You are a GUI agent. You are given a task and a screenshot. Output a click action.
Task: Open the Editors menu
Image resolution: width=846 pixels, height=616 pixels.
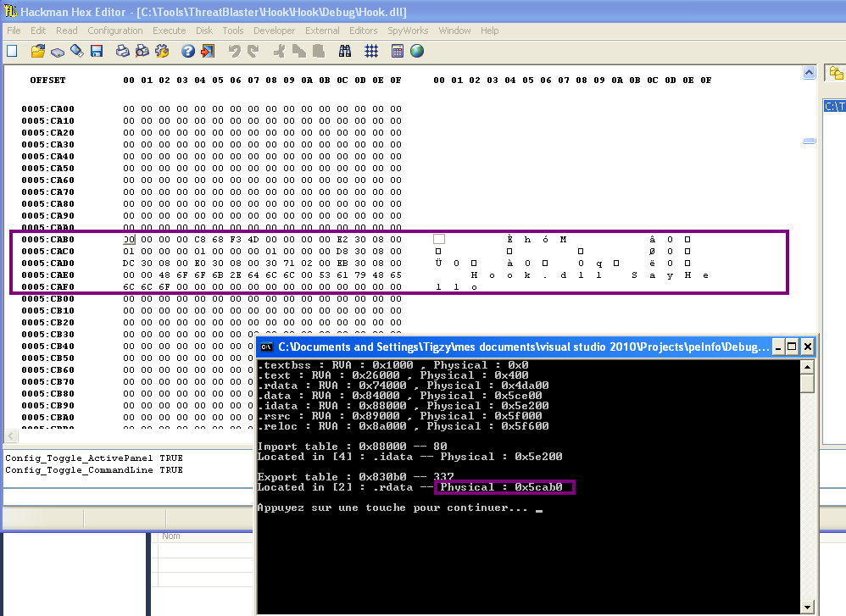(364, 31)
